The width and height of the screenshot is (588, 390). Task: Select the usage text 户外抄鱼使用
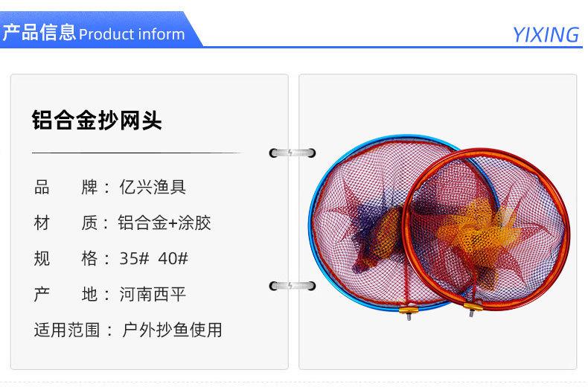coord(172,330)
